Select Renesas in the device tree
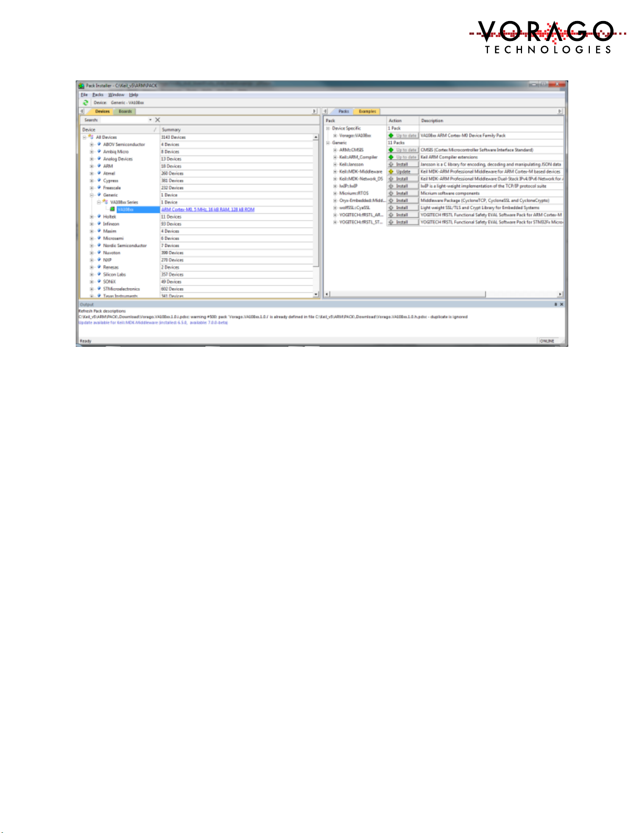The height and width of the screenshot is (833, 644). (110, 267)
